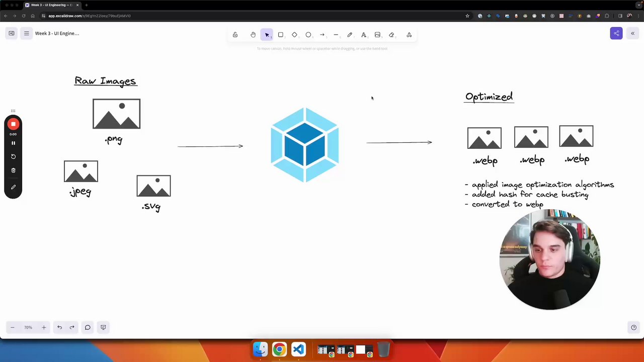Screen dimensions: 644x362
Task: Open Visual Studio Code from the Dock
Action: pyautogui.click(x=298, y=349)
